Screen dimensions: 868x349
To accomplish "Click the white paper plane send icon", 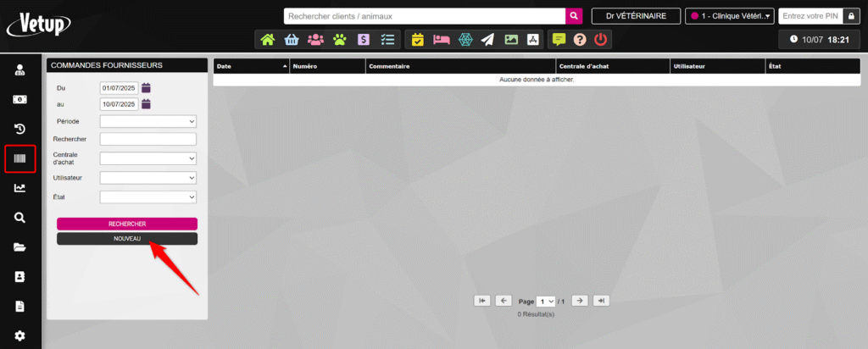I will coord(487,39).
